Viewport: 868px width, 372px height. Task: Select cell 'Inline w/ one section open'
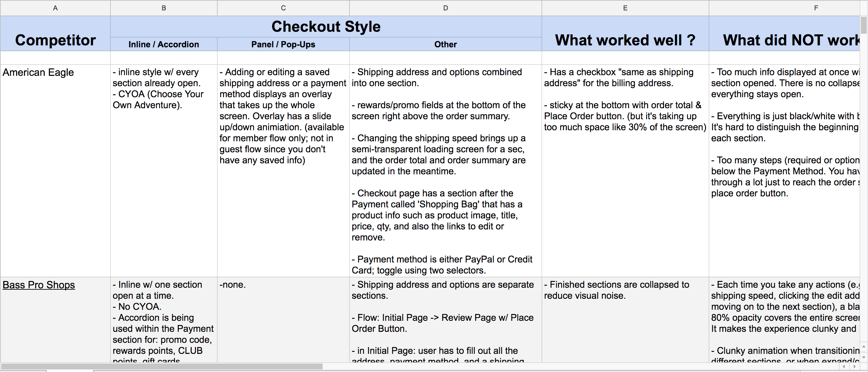point(164,320)
